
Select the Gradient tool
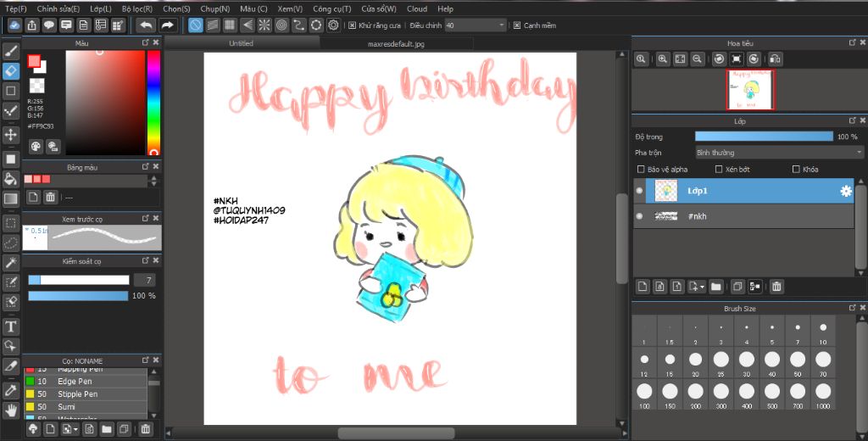point(11,198)
